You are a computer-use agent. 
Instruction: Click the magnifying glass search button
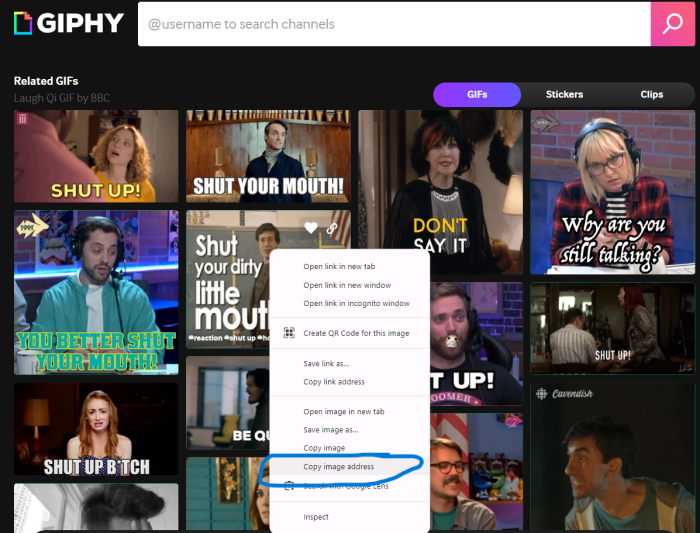[672, 24]
